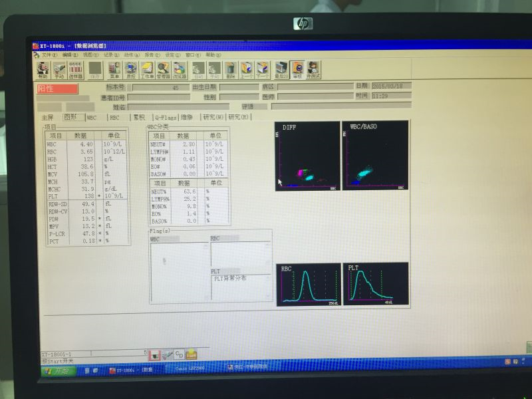This screenshot has height=399, width=532.
Task: Click the 删除 (Delete) trash can icon
Action: (230, 69)
